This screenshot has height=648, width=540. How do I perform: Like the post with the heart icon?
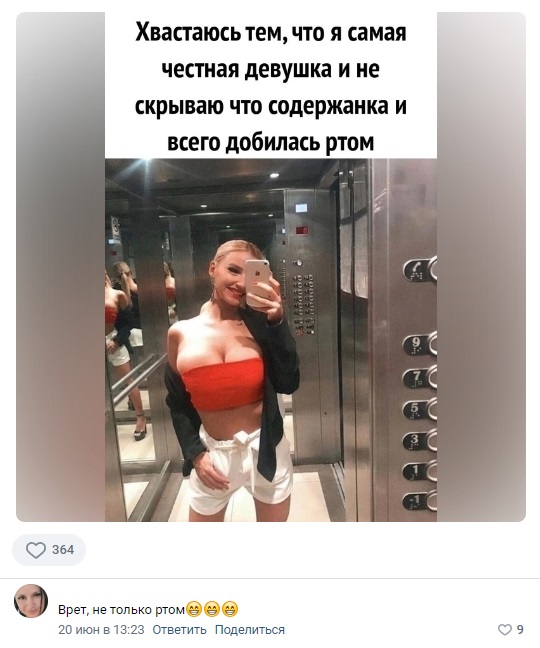click(36, 550)
